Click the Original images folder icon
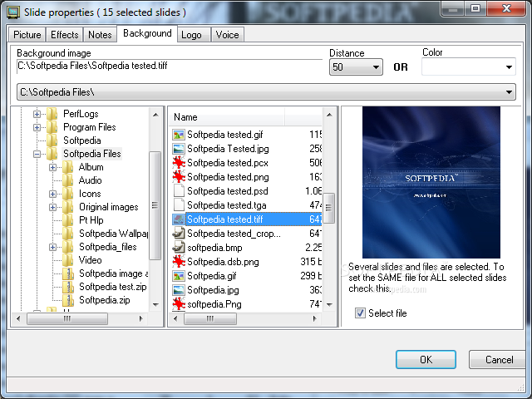532x399 pixels. [x=68, y=207]
